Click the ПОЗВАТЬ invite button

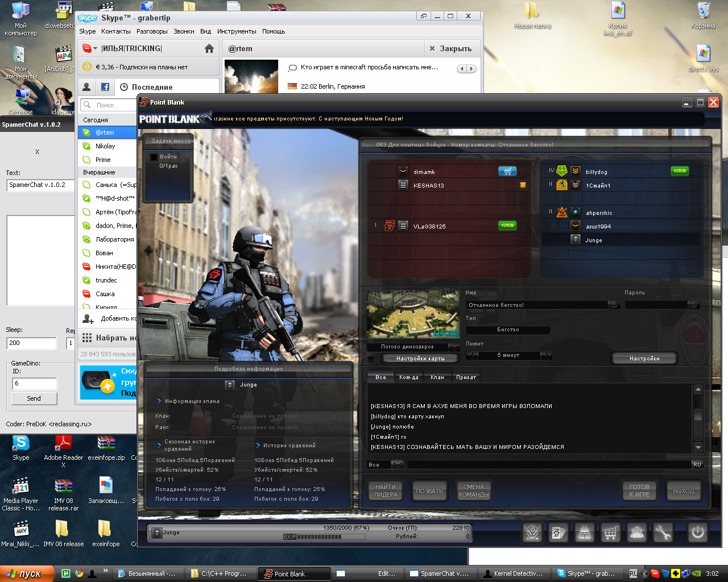pos(429,490)
